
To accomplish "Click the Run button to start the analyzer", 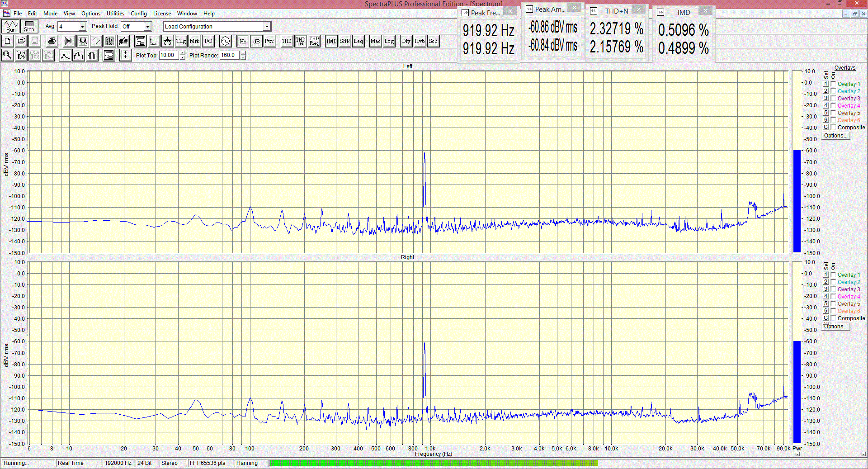I will coord(11,26).
